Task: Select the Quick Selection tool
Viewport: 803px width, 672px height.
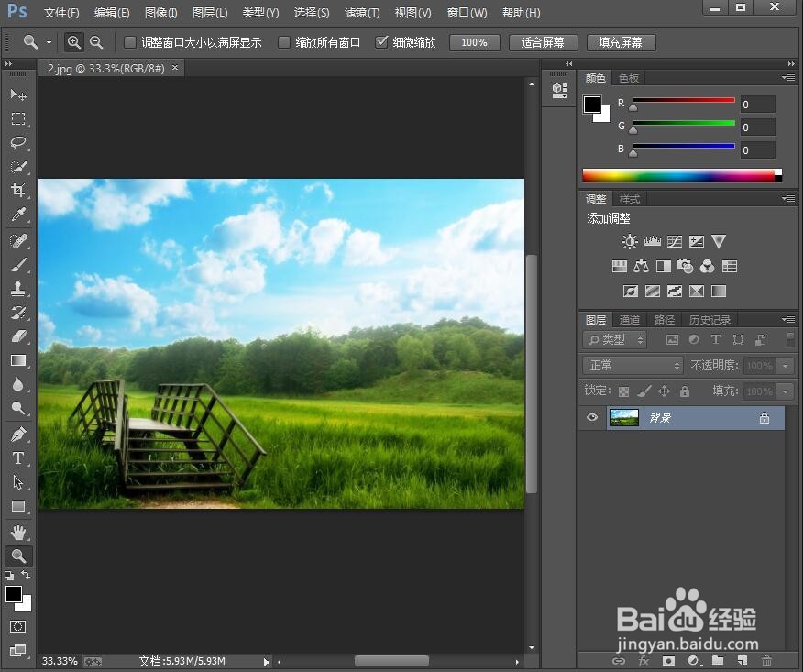Action: coord(18,167)
